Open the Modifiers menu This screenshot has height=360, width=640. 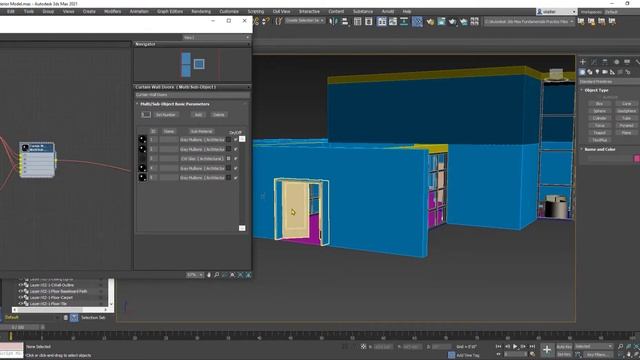[x=112, y=11]
